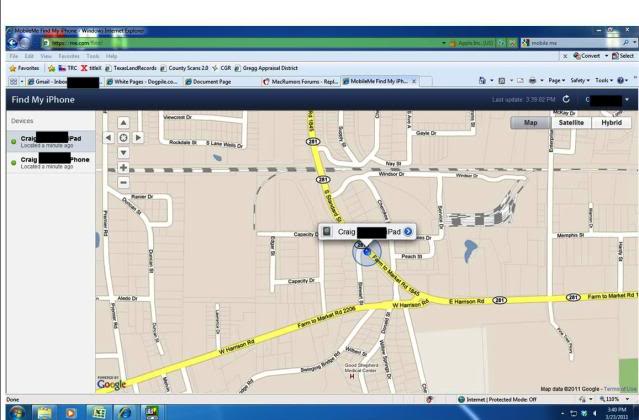
Task: Click into the mobile.me search field
Action: pos(575,43)
